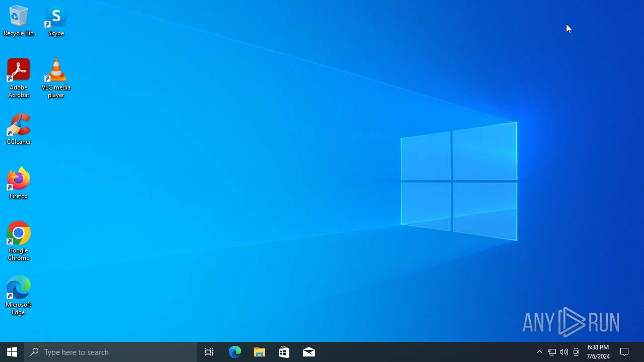
Task: Show hidden system tray icons
Action: coord(539,352)
